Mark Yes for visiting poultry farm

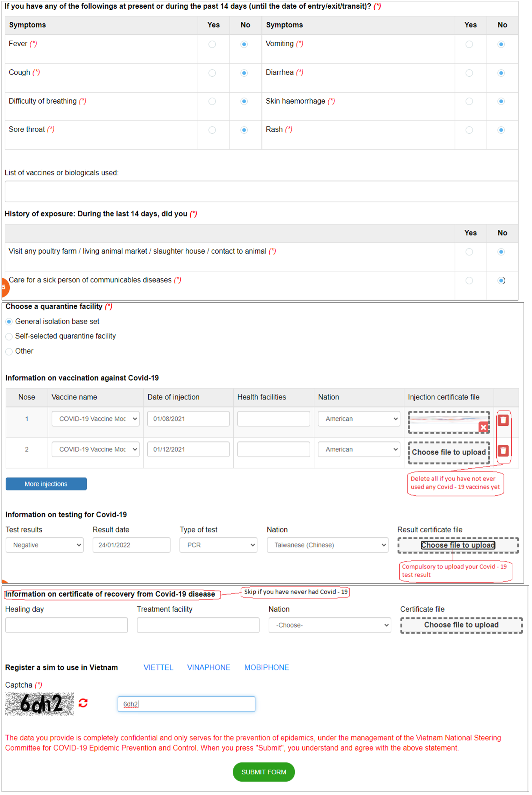[469, 252]
